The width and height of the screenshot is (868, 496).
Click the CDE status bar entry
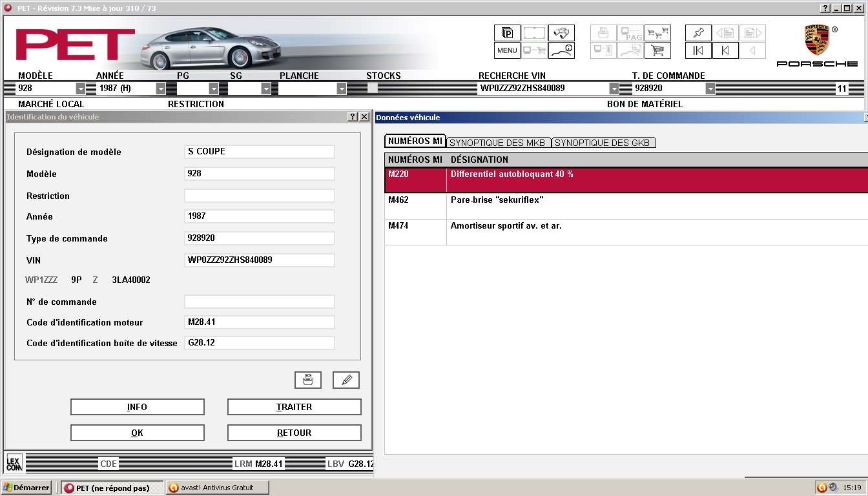point(108,464)
